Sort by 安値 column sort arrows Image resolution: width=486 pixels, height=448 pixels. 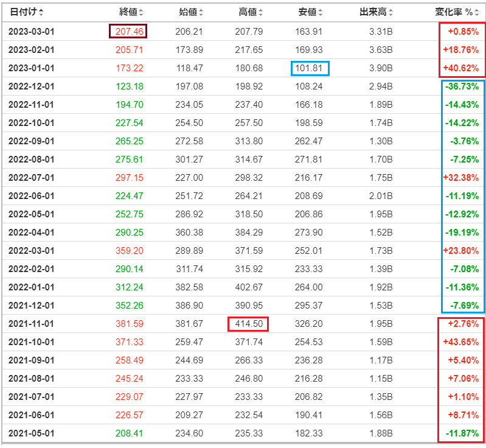click(x=321, y=12)
